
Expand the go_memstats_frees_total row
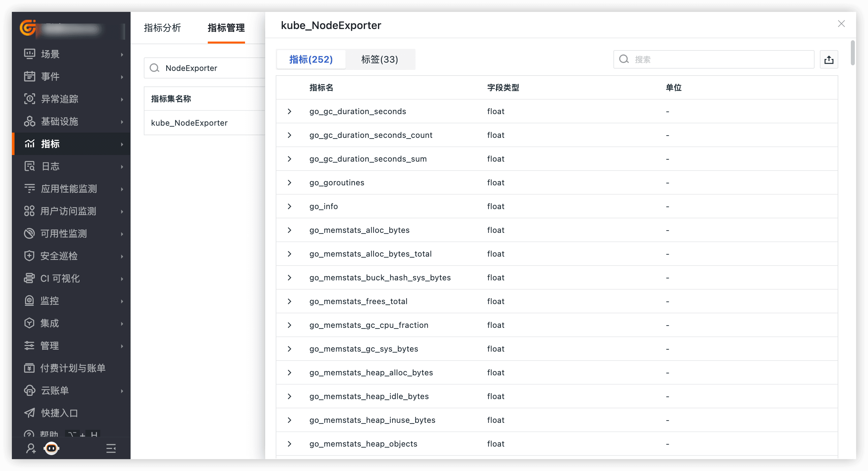click(290, 301)
